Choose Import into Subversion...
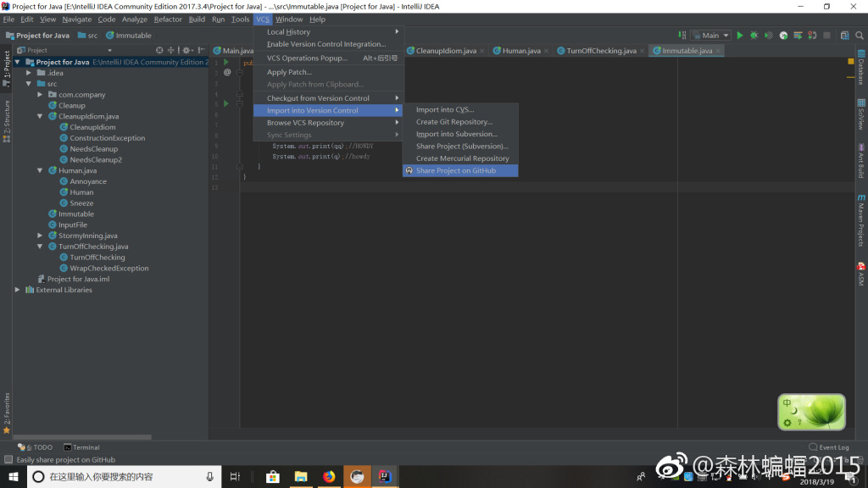This screenshot has width=868, height=488. (x=460, y=134)
